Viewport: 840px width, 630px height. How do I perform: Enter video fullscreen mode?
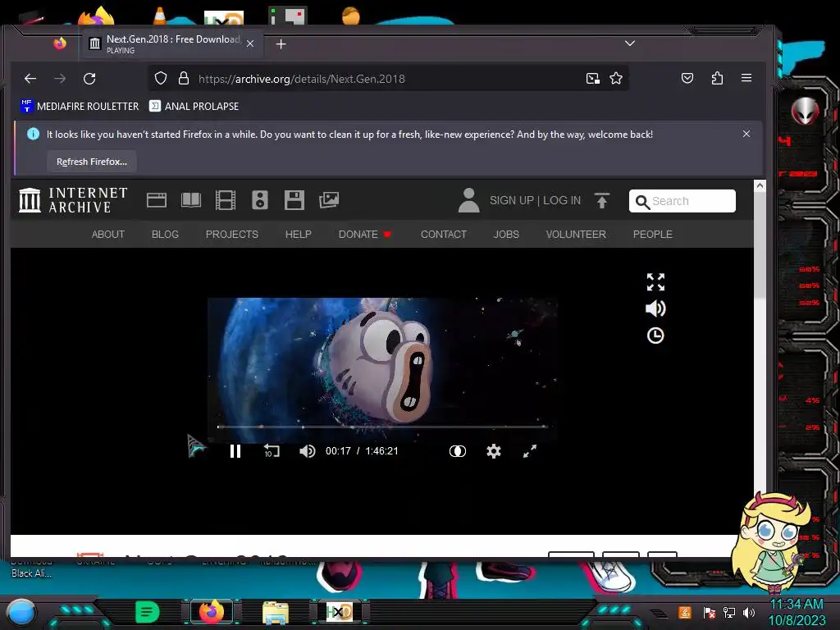click(529, 451)
